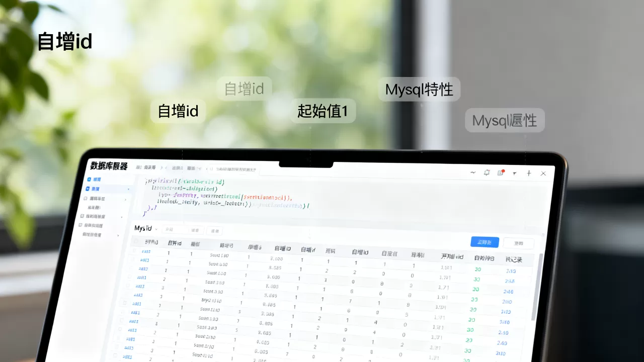
Task: Expand the small down-arrow menu beside the plus
Action: 515,173
